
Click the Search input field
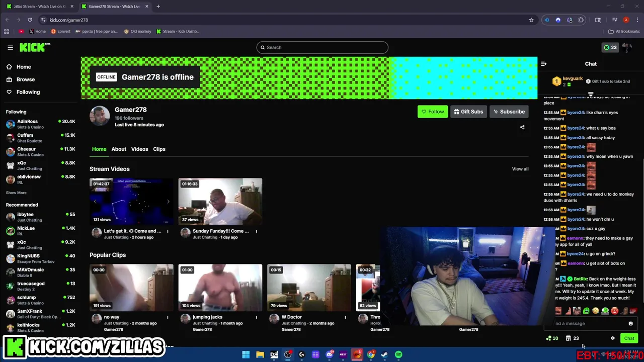[x=322, y=47]
